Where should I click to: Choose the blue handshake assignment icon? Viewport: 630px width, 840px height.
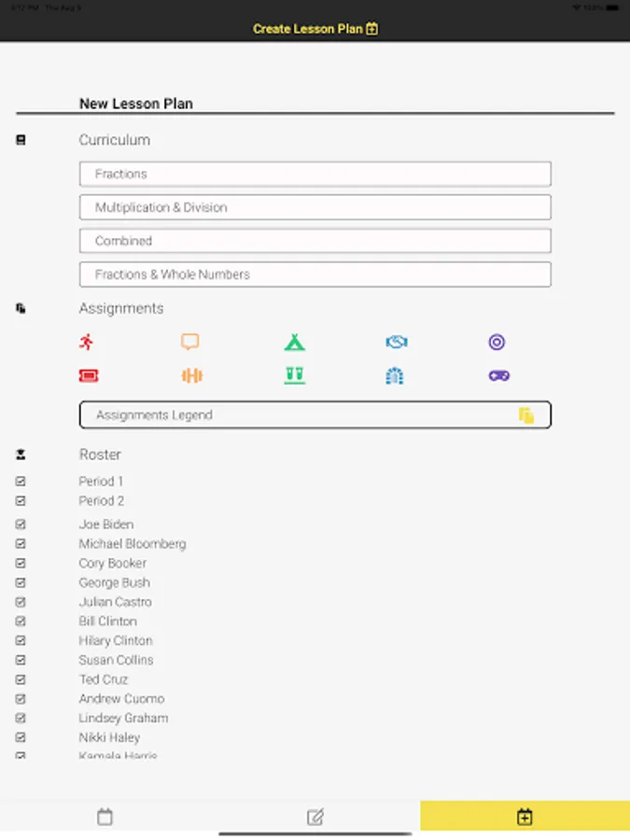396,343
